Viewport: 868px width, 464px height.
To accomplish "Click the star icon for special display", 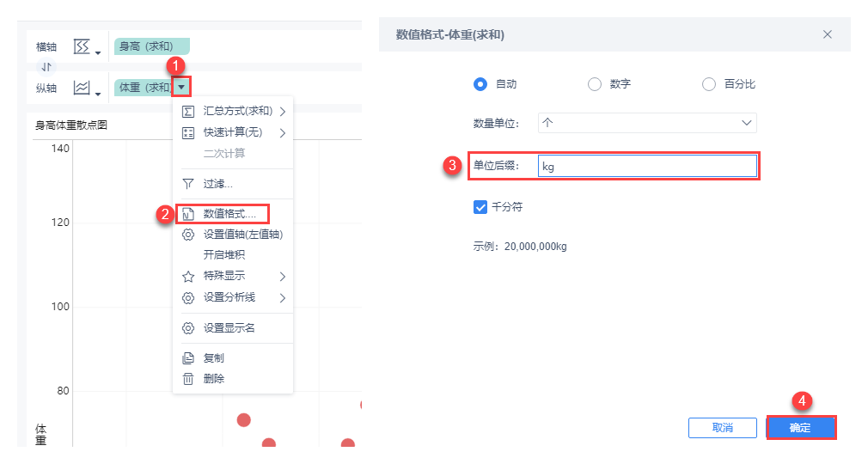I will (x=188, y=277).
